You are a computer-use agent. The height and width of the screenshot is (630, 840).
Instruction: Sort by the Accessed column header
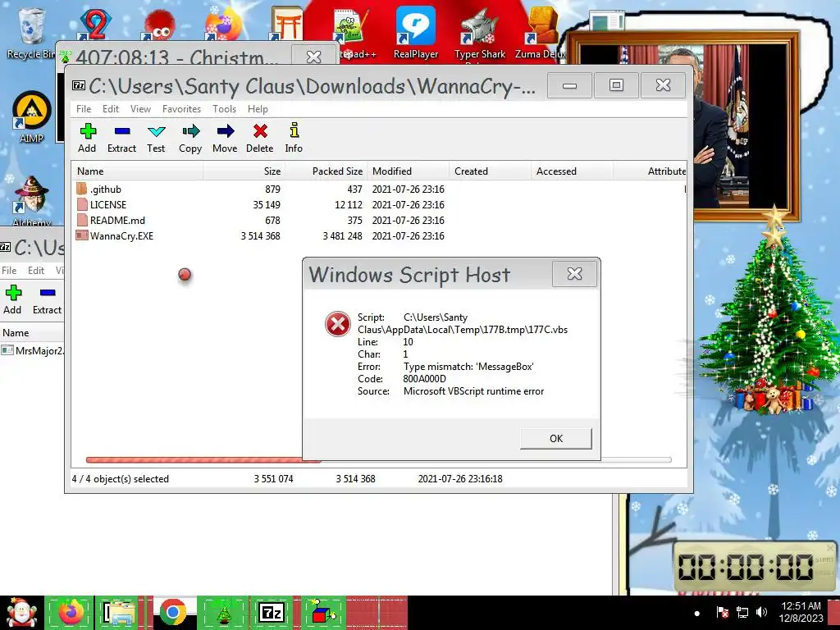[x=572, y=171]
